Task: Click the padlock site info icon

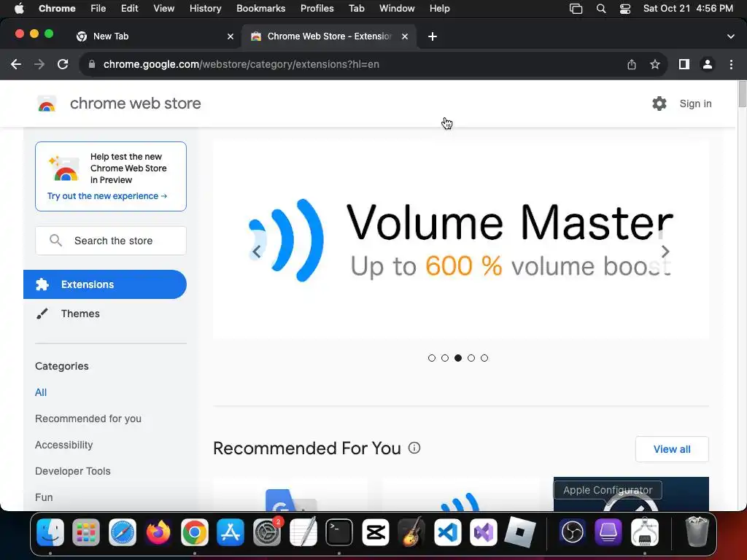Action: [92, 64]
